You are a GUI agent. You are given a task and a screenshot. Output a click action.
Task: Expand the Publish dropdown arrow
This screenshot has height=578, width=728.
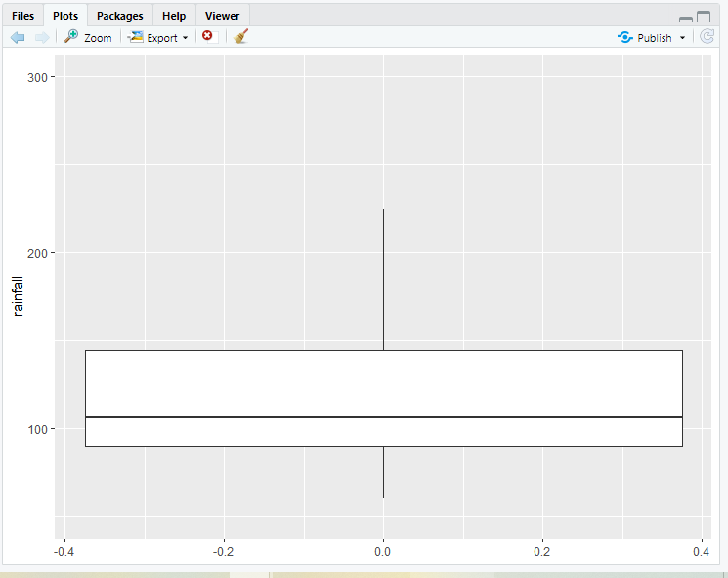tap(682, 37)
